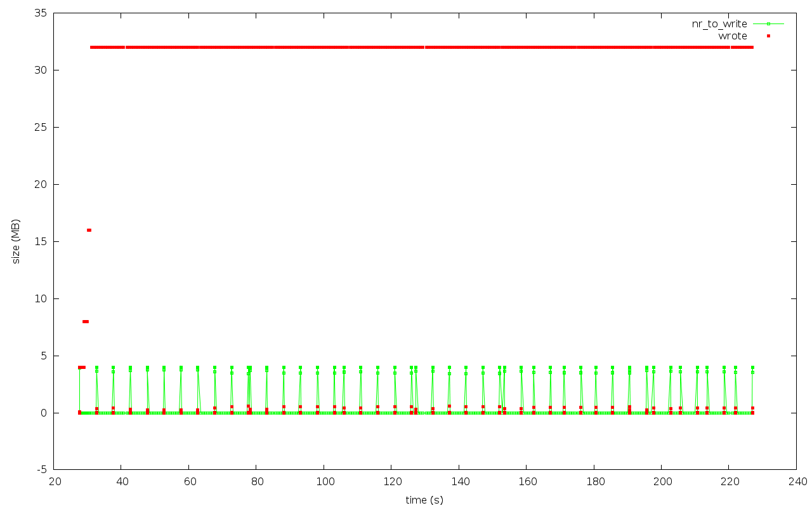Click the y-axis tick value 35
This screenshot has height=508, width=812.
point(42,13)
